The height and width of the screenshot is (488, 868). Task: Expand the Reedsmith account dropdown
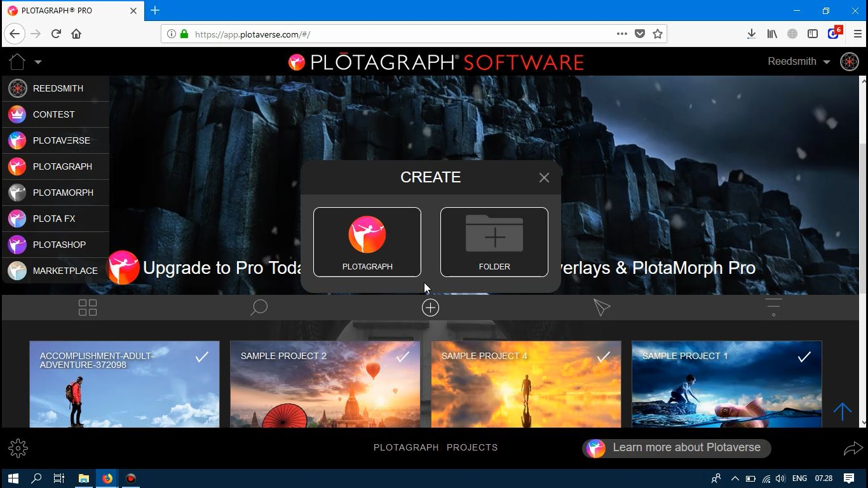[826, 62]
